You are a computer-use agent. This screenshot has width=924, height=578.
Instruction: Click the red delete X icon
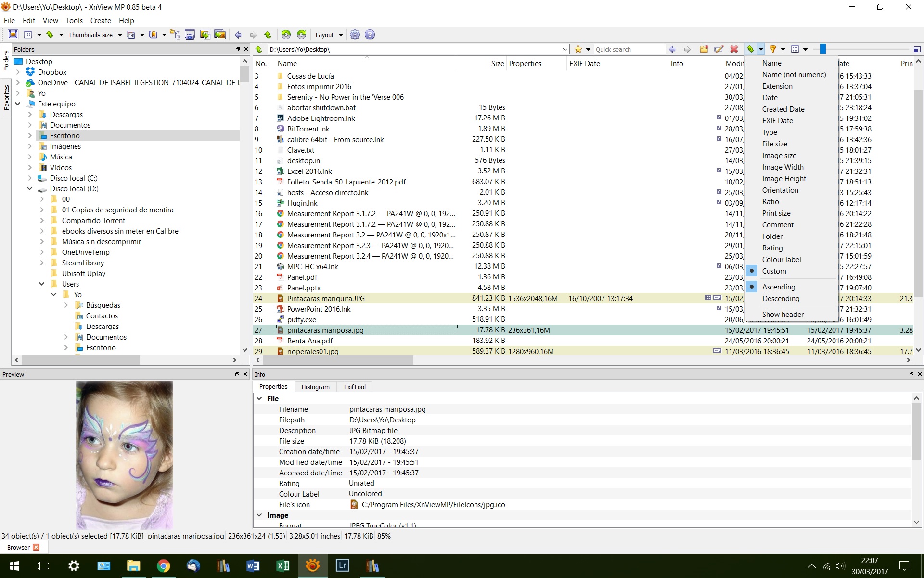click(x=734, y=49)
